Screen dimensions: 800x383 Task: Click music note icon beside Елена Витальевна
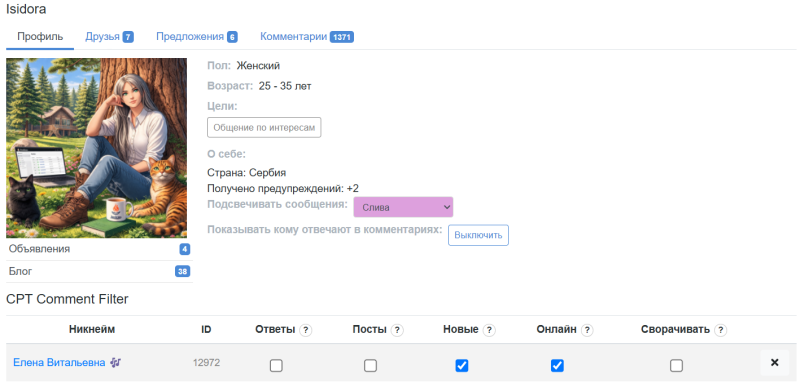(x=116, y=363)
